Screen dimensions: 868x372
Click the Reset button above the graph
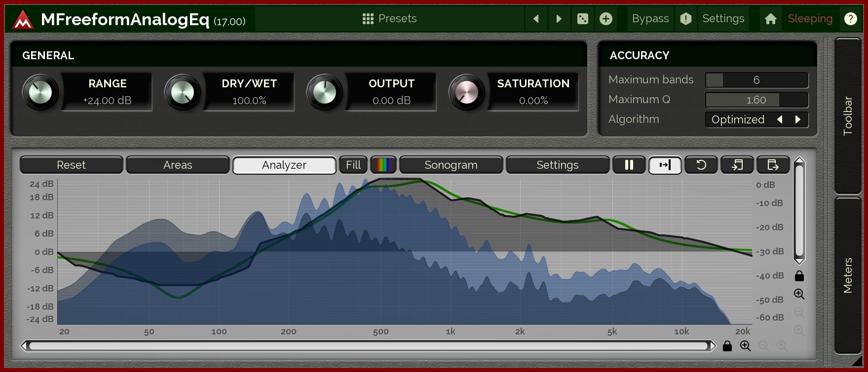tap(71, 165)
